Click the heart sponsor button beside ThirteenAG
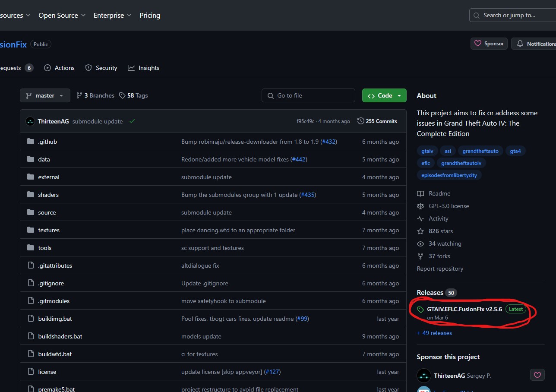 pyautogui.click(x=537, y=375)
